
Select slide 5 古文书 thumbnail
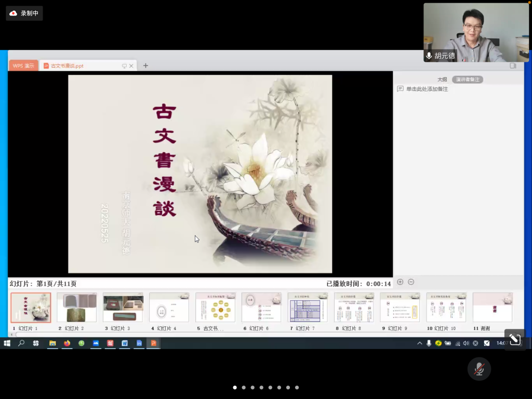click(x=215, y=308)
